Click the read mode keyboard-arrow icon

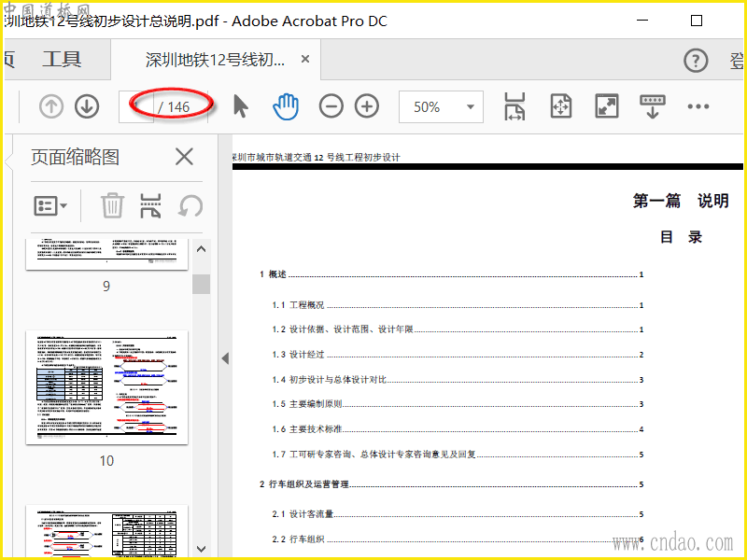point(652,106)
